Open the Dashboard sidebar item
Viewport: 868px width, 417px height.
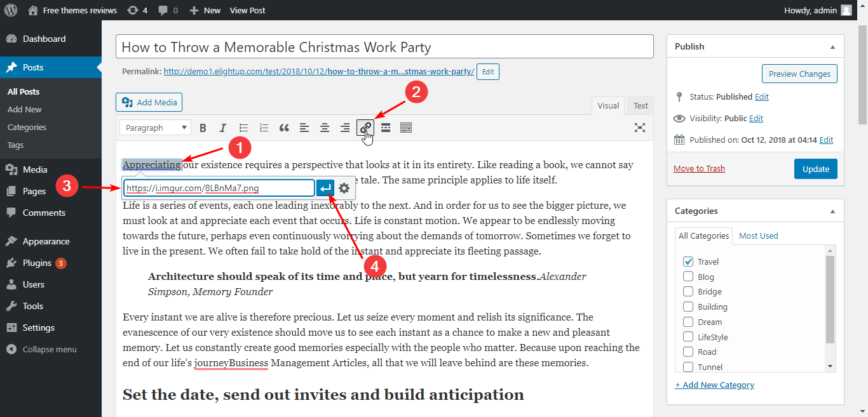coord(51,39)
